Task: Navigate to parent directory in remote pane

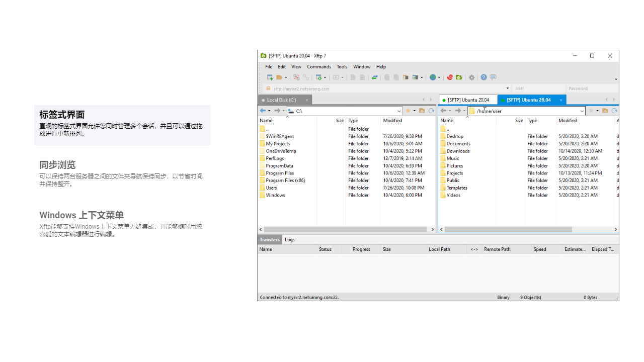Action: click(605, 111)
